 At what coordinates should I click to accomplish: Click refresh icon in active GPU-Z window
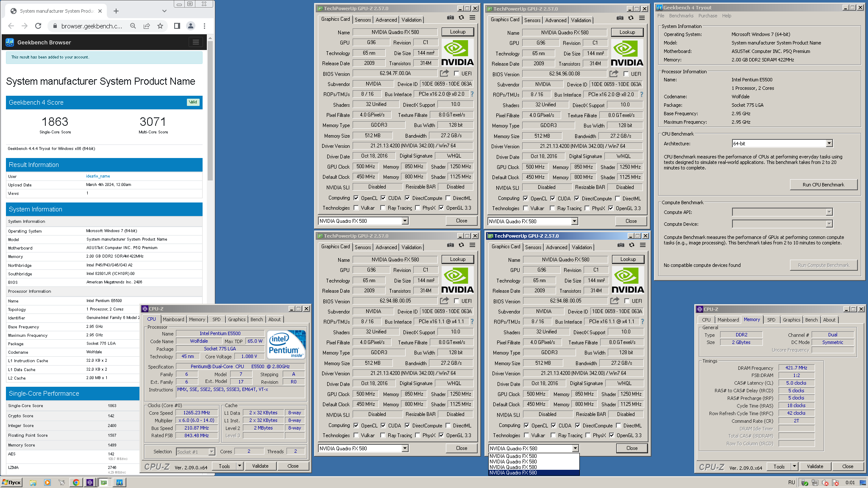[632, 245]
